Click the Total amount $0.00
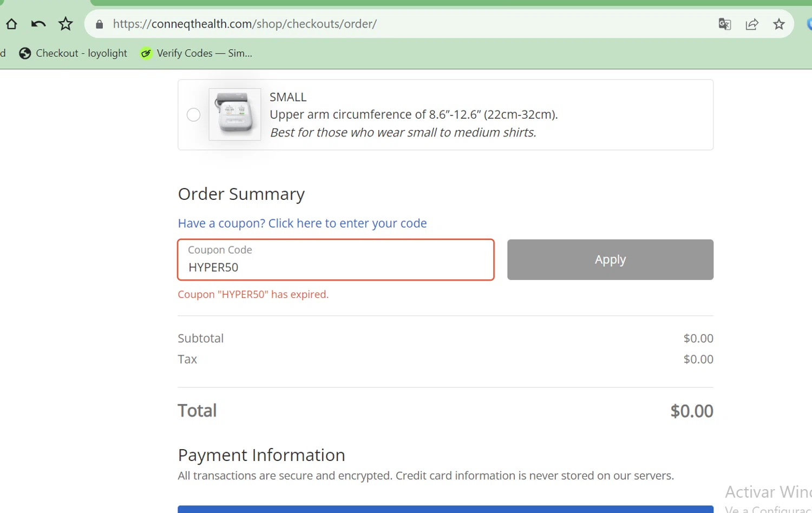 pos(692,411)
